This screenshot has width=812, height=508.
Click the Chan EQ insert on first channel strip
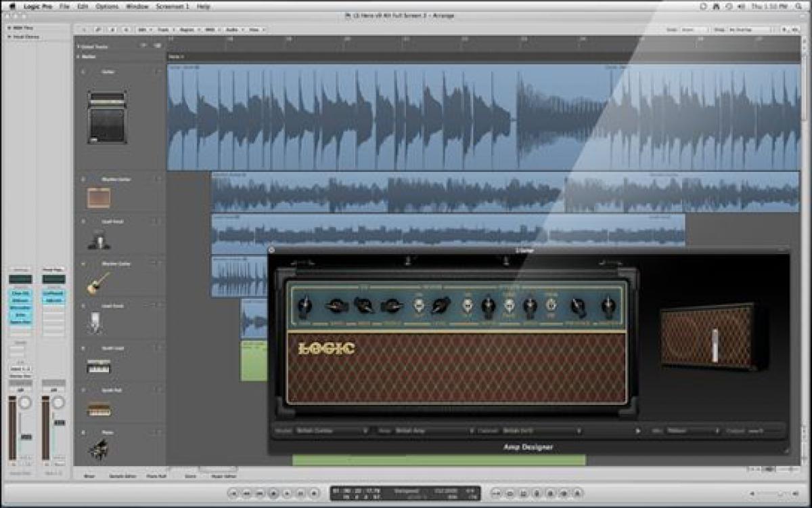point(20,293)
